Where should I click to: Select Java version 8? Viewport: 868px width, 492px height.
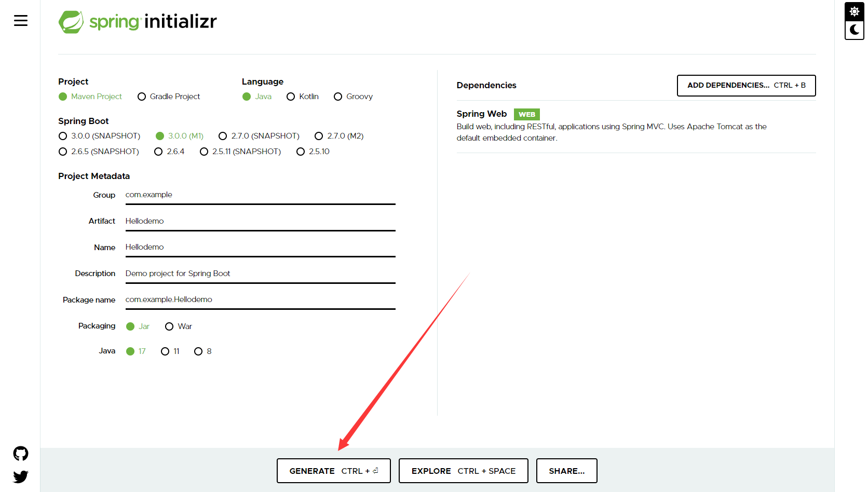tap(202, 351)
